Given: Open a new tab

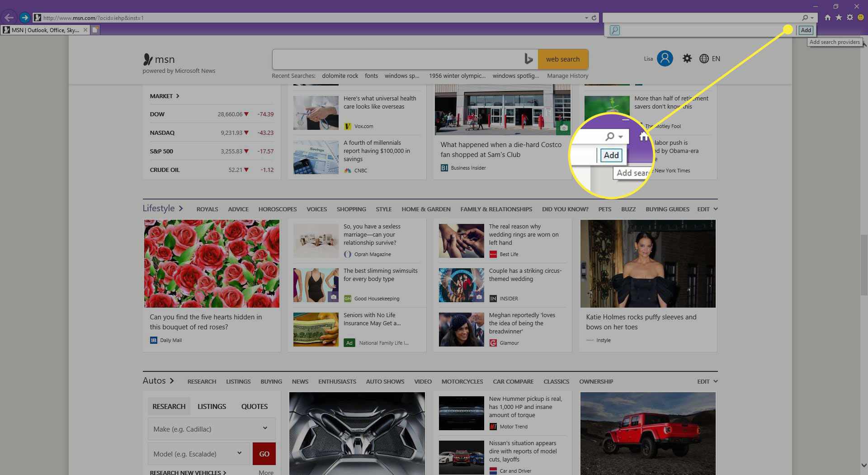Looking at the screenshot, I should 95,30.
